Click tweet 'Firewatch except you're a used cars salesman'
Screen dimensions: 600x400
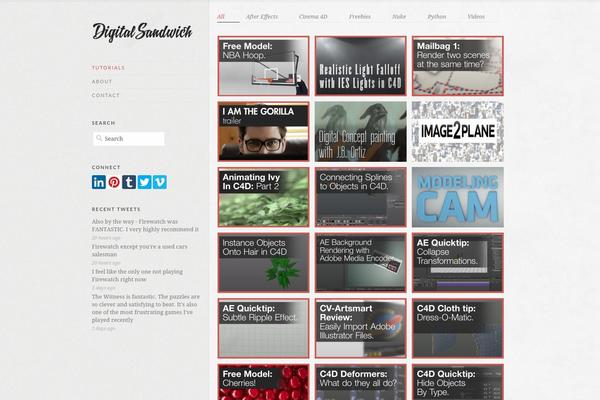pos(140,250)
